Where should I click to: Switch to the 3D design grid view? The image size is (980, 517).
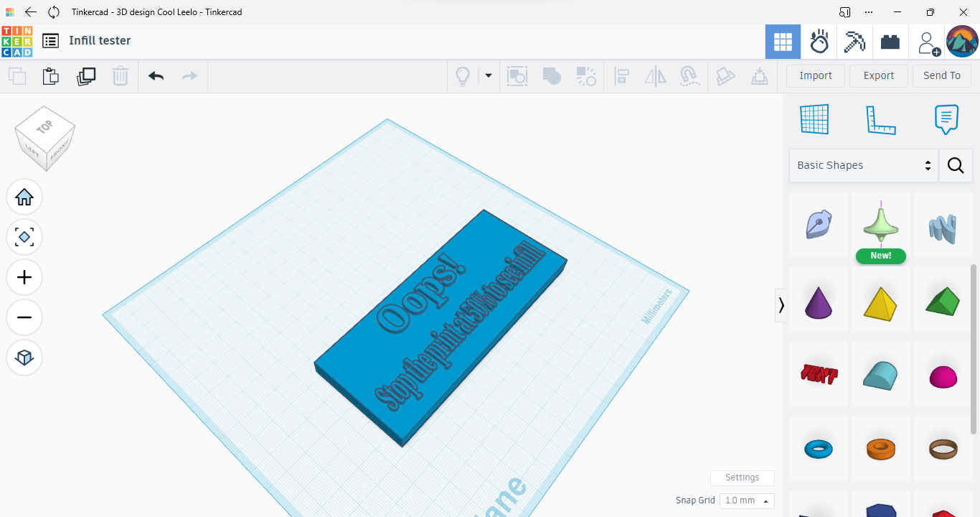tap(783, 42)
